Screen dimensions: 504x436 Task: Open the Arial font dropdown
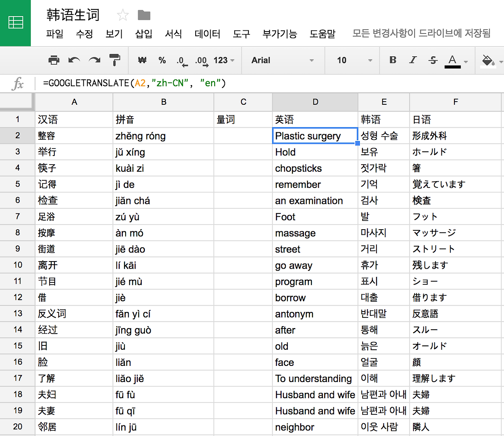point(283,60)
